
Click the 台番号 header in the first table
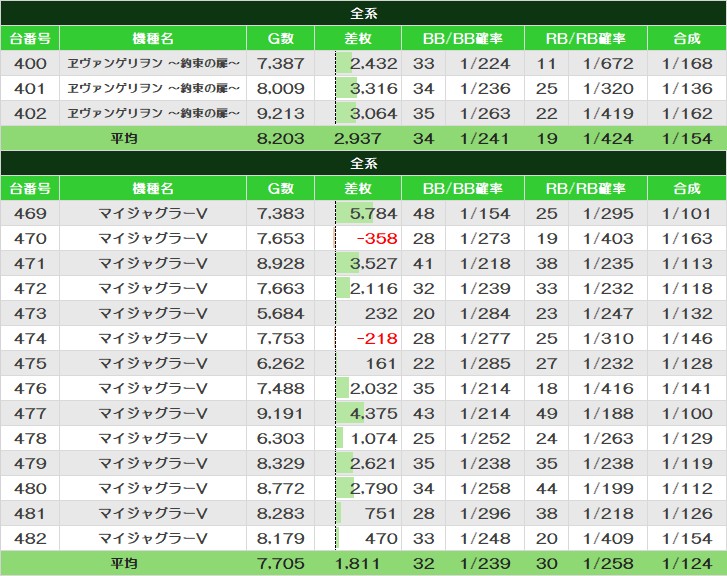click(x=30, y=38)
